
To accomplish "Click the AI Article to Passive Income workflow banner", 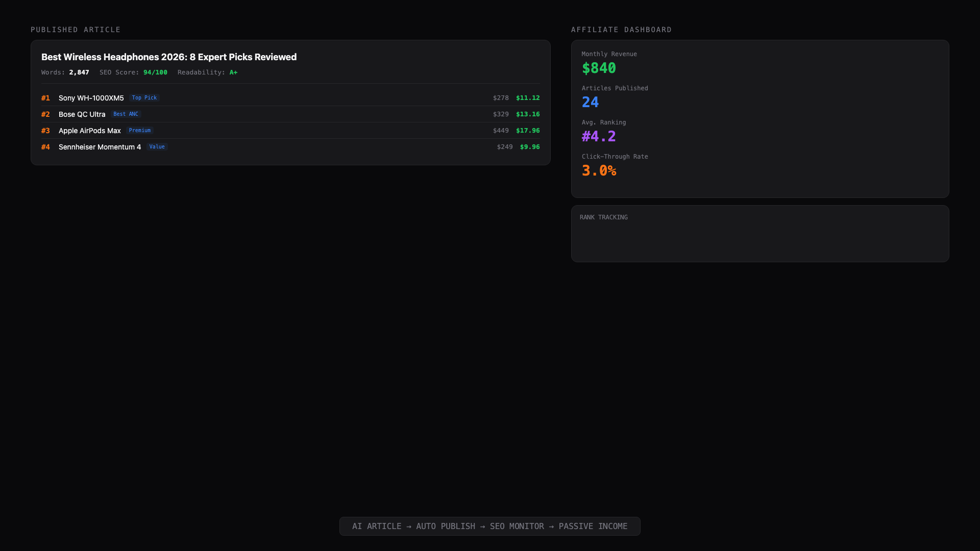I will (489, 526).
